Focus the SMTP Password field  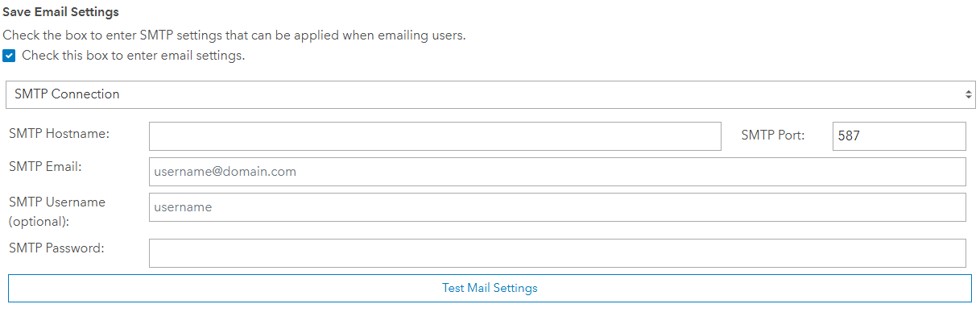click(557, 253)
